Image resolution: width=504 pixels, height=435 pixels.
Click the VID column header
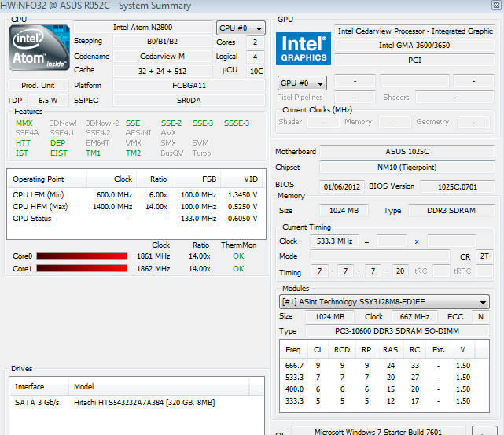(241, 179)
